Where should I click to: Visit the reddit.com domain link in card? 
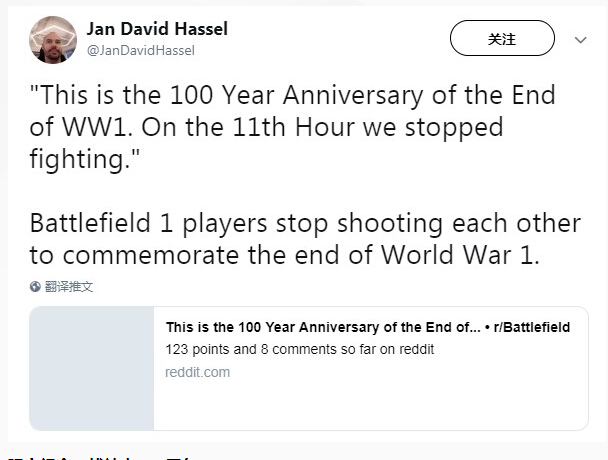point(198,372)
